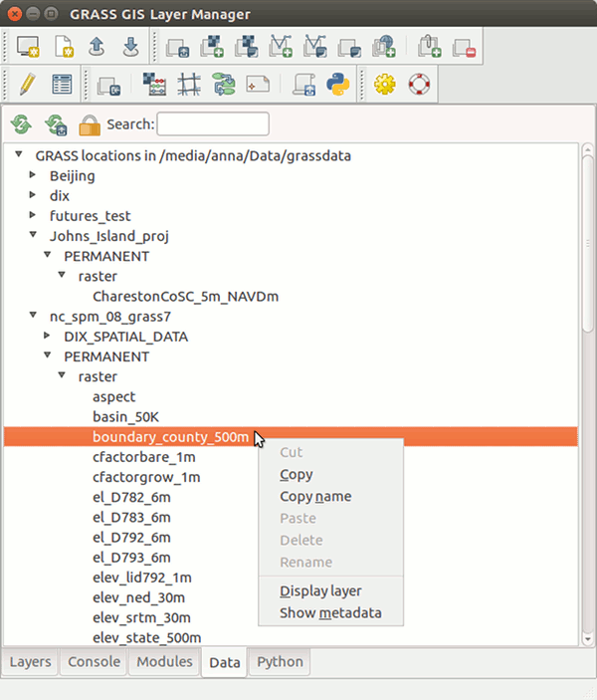The height and width of the screenshot is (700, 597).
Task: Click the Python editor icon
Action: tap(338, 86)
